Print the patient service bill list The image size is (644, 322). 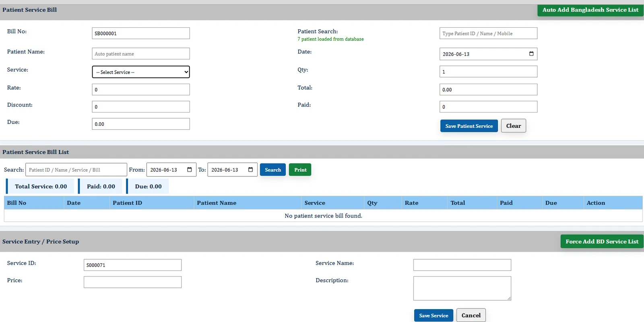point(300,170)
